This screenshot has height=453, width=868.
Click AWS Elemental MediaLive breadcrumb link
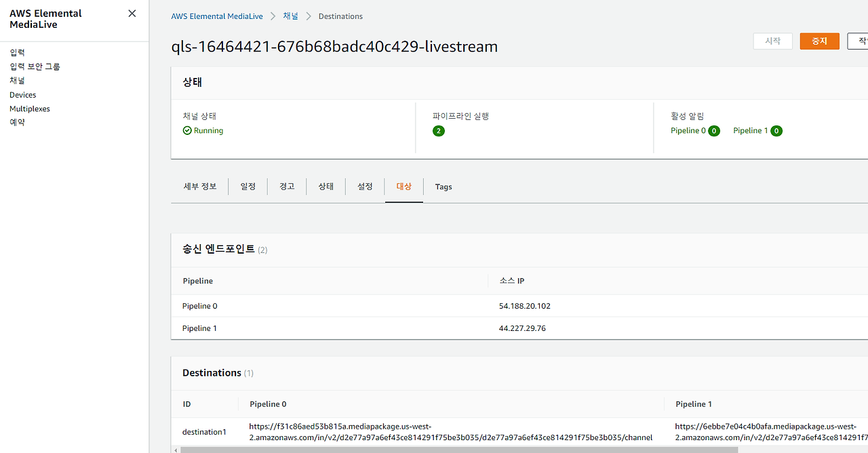point(217,16)
